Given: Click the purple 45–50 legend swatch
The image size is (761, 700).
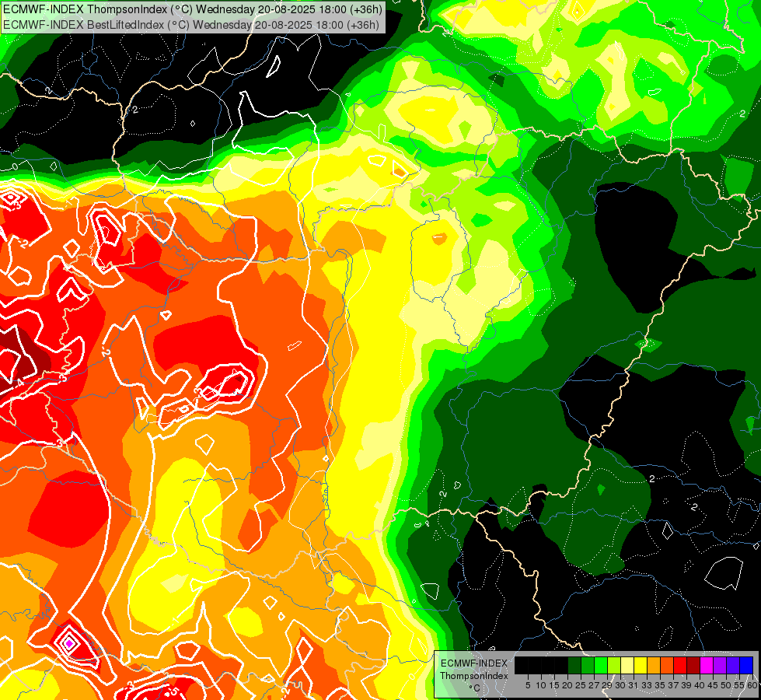Looking at the screenshot, I should click(720, 666).
